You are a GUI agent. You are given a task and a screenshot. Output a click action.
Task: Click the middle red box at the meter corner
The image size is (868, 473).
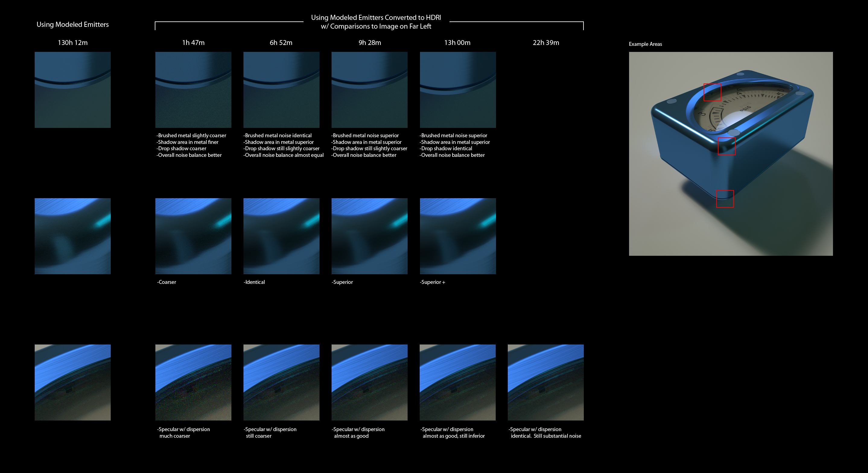[x=727, y=146]
